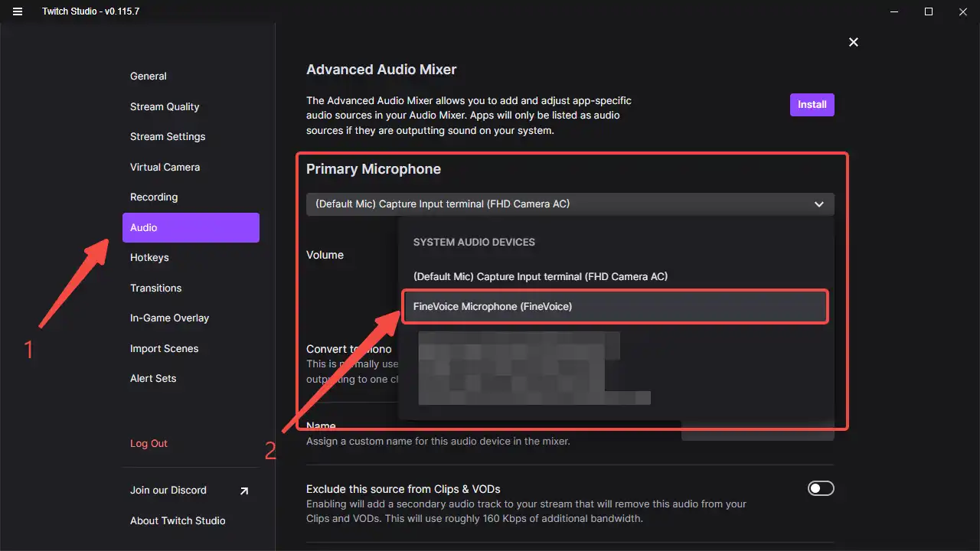Close the Twitch Studio window
Image resolution: width=980 pixels, height=551 pixels.
(x=963, y=11)
